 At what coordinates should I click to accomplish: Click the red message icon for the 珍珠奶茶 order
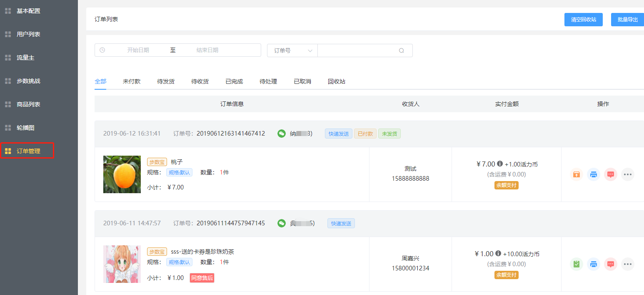pyautogui.click(x=611, y=264)
